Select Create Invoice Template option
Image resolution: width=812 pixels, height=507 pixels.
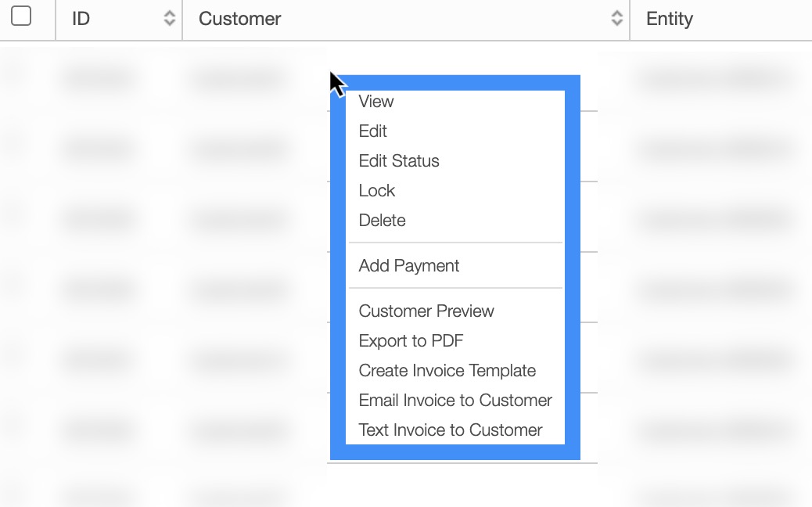tap(447, 371)
